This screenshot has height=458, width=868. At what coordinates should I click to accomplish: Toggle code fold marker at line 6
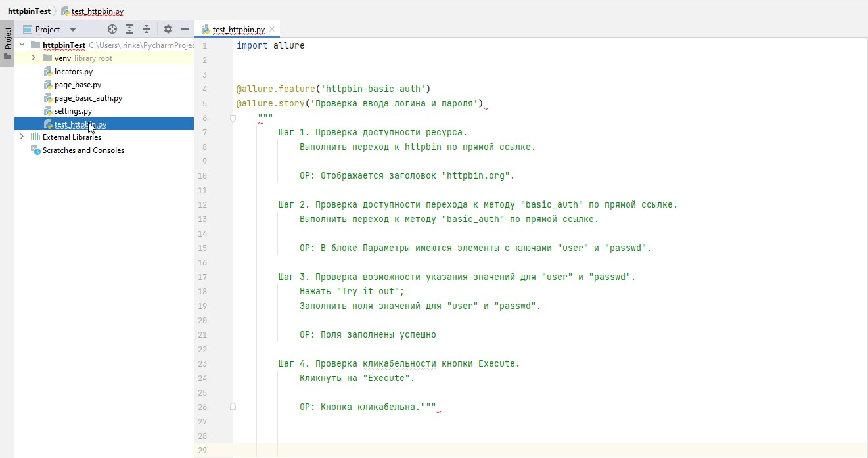tap(233, 118)
